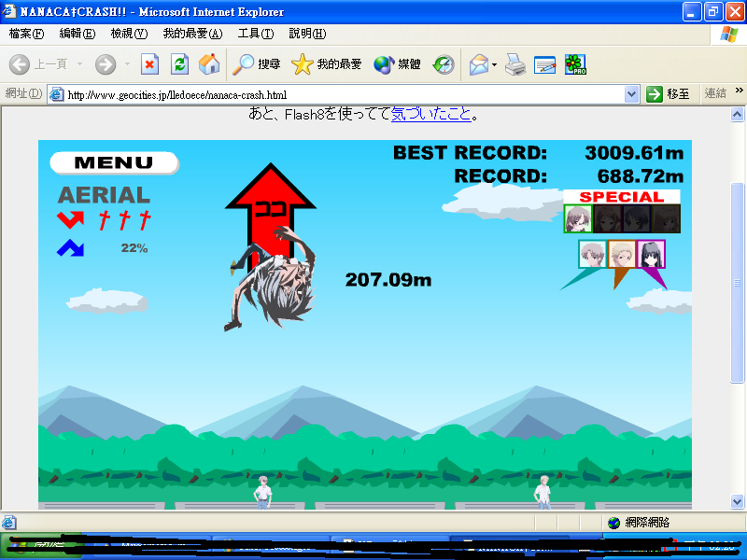This screenshot has width=747, height=560.
Task: Click the red aerial down-arrow icon
Action: point(70,219)
